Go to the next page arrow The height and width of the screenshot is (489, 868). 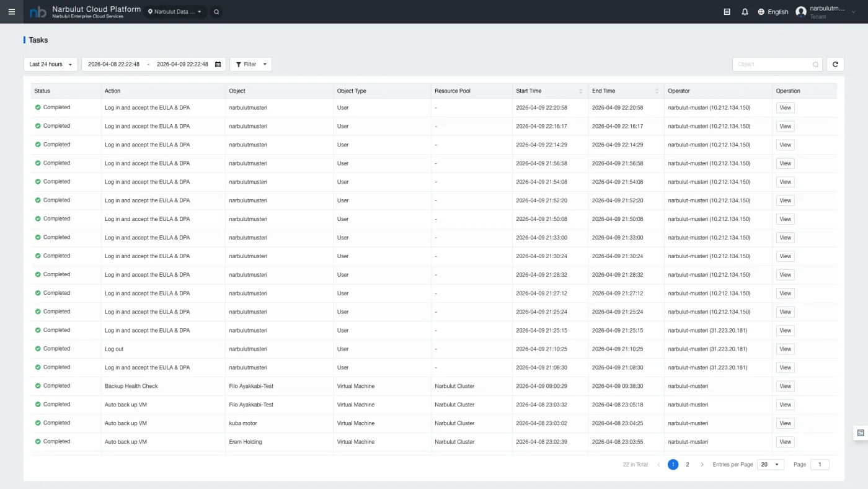(x=702, y=465)
